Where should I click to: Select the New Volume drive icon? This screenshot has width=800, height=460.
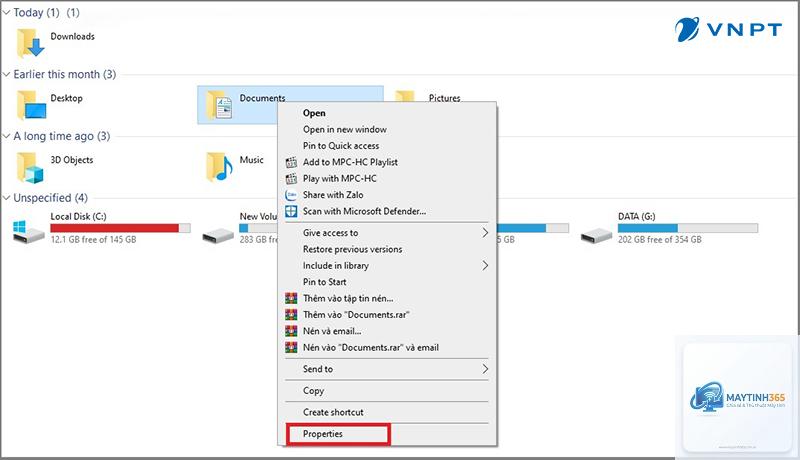218,236
